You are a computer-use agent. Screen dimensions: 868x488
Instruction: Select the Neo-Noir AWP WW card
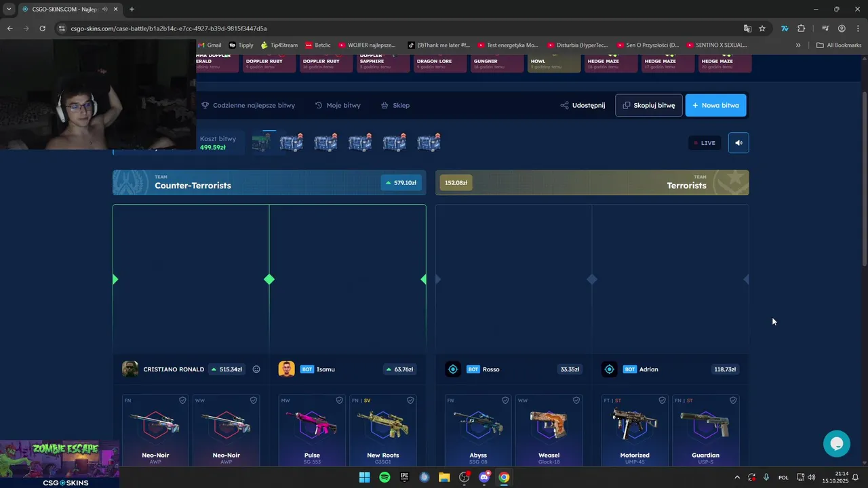pos(226,430)
